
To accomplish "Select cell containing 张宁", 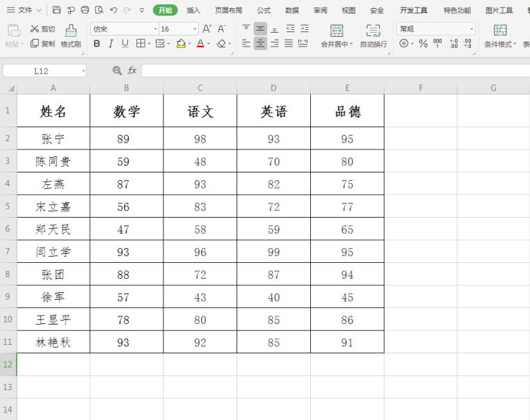I will click(x=54, y=138).
